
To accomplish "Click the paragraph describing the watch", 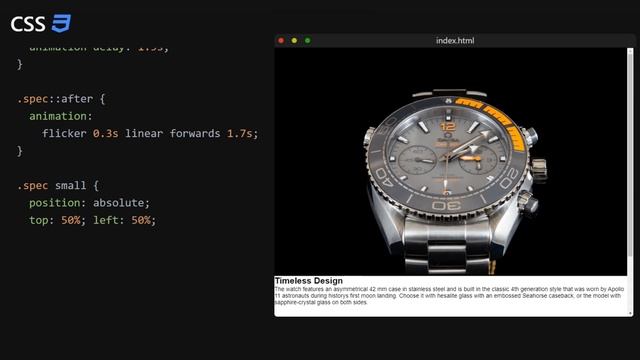I will pyautogui.click(x=449, y=296).
